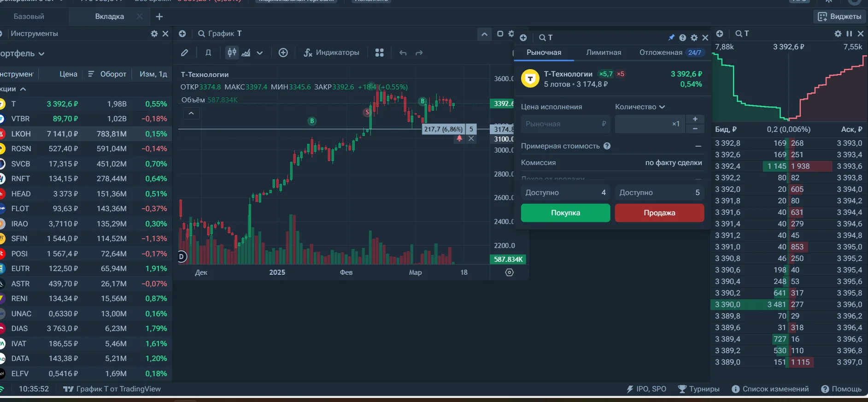Screen dimensions: 868x402
Task: Pause the order book updates
Action: point(849,34)
